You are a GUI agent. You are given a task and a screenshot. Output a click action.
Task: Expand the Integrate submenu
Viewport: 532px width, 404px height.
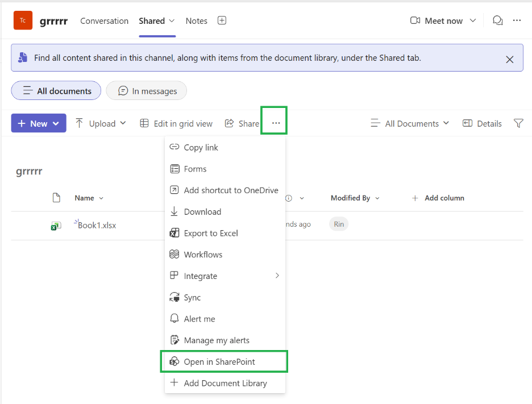(225, 276)
